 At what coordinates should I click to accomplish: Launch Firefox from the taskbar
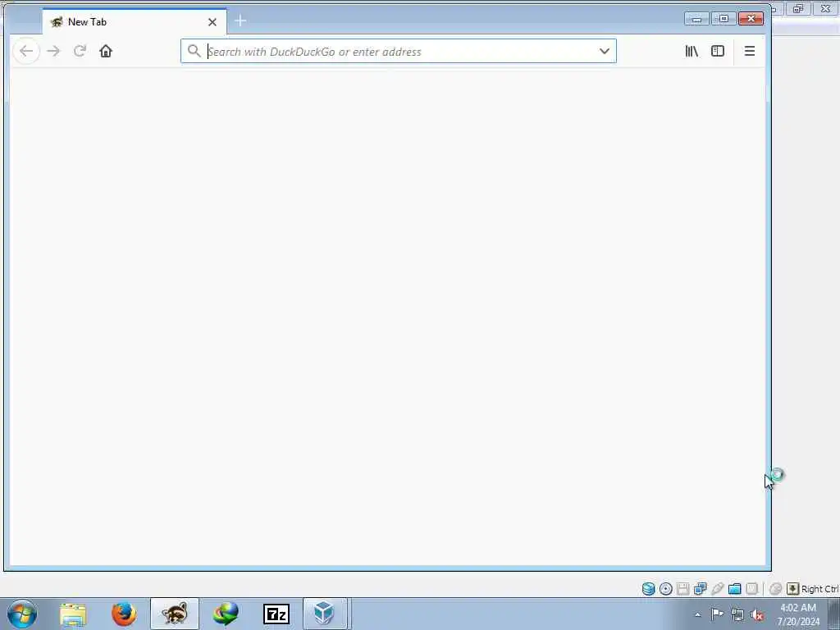click(124, 614)
